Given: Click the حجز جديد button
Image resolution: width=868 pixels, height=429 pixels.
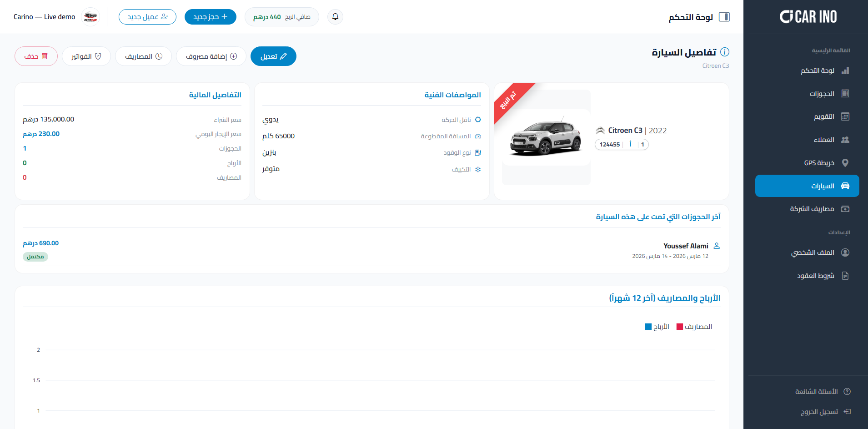Looking at the screenshot, I should coord(211,17).
